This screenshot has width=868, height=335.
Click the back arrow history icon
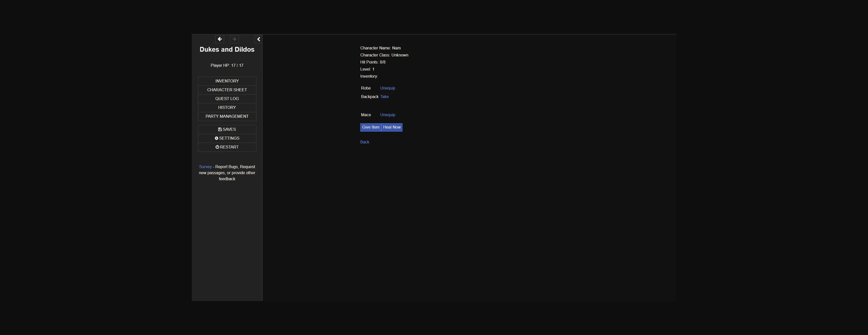coord(219,39)
